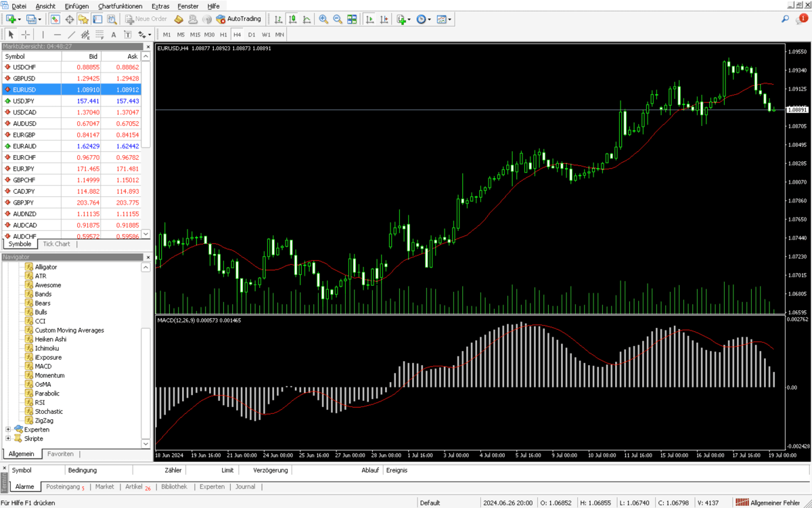Select the Ichimoku indicator in Navigator

[x=47, y=348]
